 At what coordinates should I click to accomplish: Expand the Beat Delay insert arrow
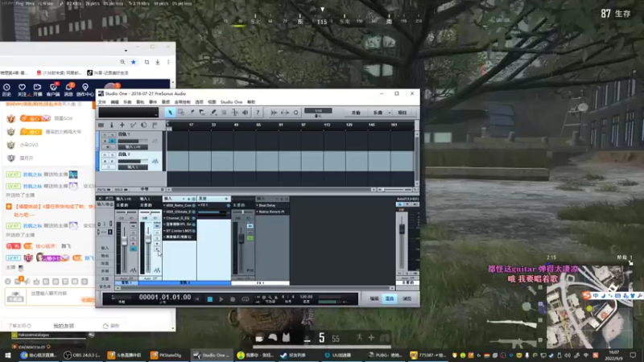pyautogui.click(x=258, y=205)
